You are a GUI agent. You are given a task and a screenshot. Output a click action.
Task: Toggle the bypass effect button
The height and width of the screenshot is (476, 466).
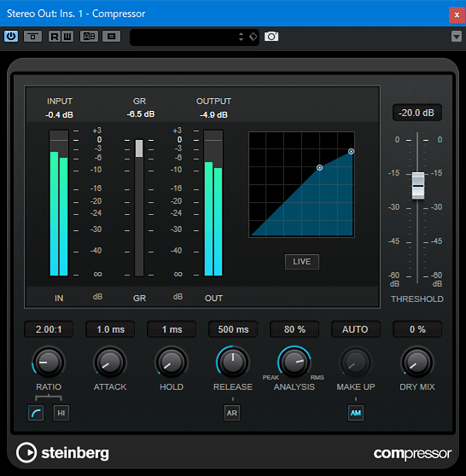(x=33, y=36)
